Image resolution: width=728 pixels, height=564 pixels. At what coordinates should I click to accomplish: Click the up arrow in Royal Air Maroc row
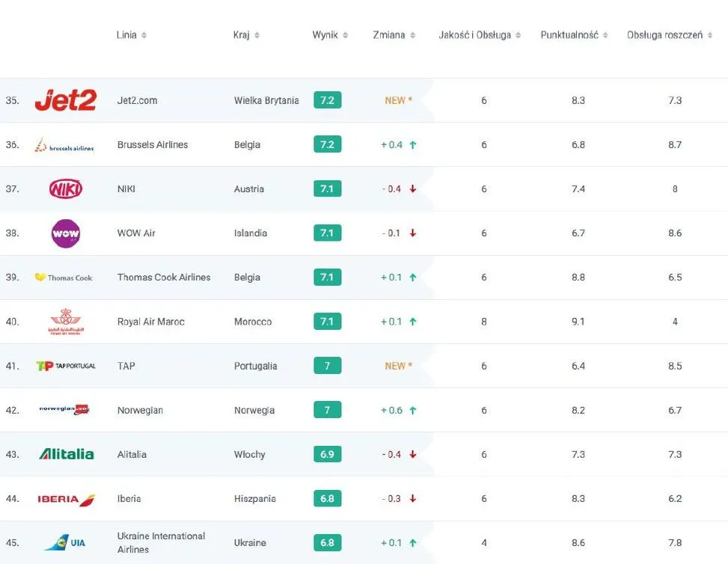pyautogui.click(x=413, y=321)
